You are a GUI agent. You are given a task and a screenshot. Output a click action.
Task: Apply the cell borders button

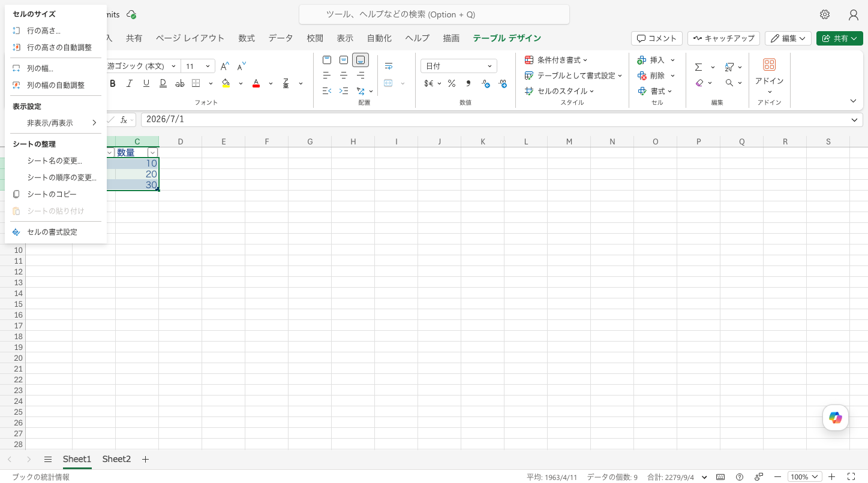click(196, 83)
